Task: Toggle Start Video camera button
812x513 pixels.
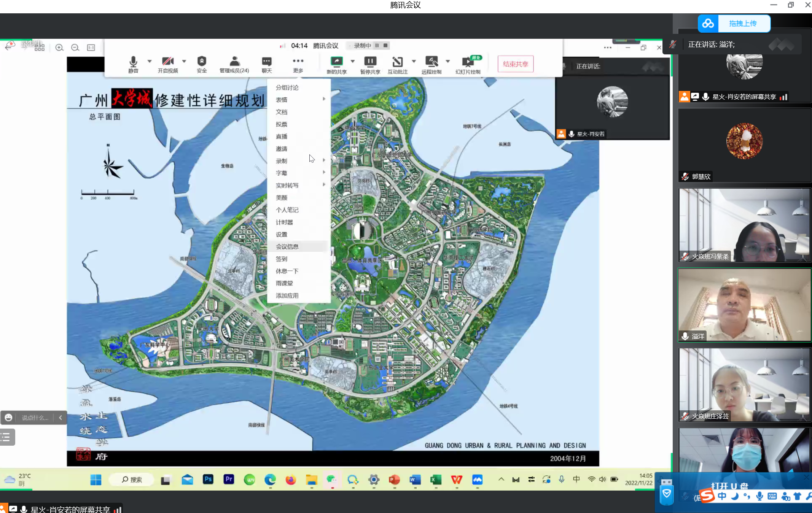Action: coord(167,62)
